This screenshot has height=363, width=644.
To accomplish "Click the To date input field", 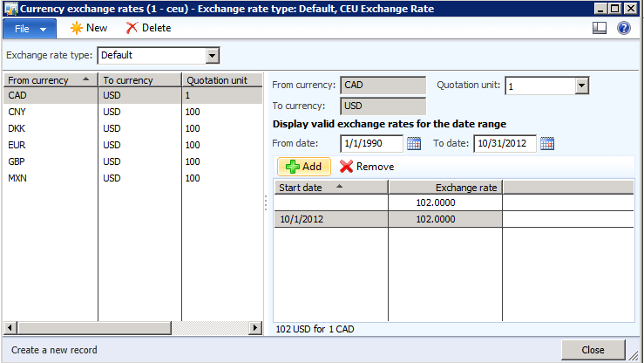I will pyautogui.click(x=505, y=144).
